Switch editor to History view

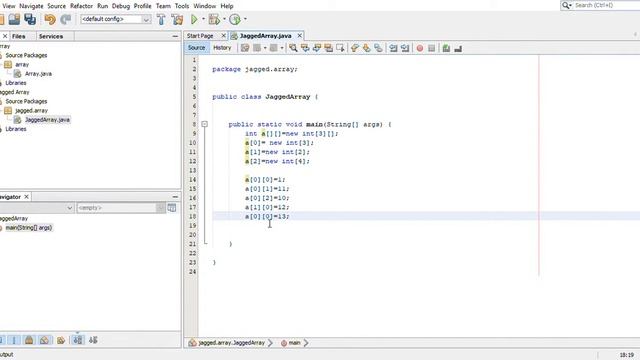point(222,48)
